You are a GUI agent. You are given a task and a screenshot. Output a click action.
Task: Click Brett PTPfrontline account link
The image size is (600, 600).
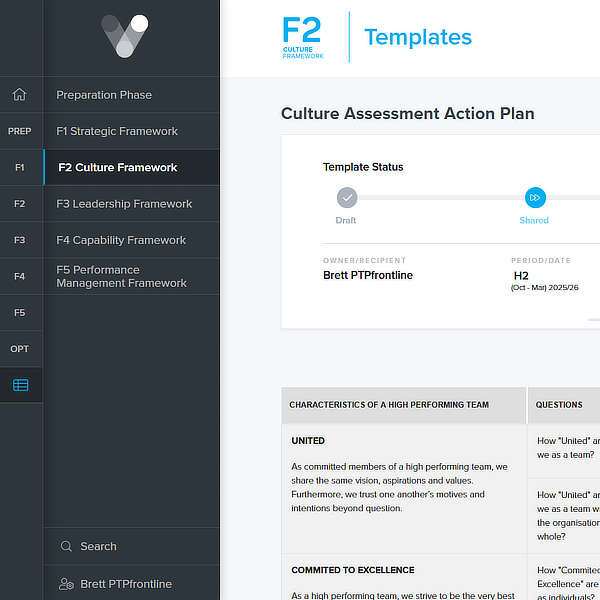click(126, 584)
